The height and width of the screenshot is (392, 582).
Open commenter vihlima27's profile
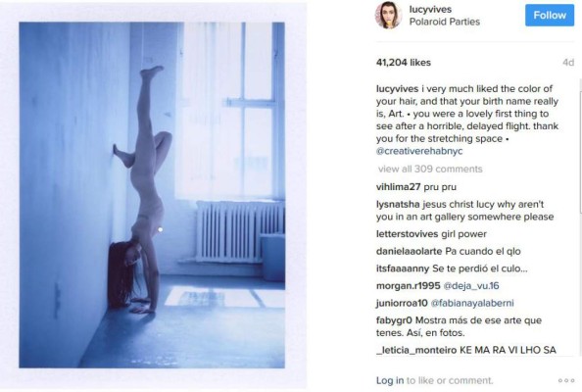coord(398,187)
